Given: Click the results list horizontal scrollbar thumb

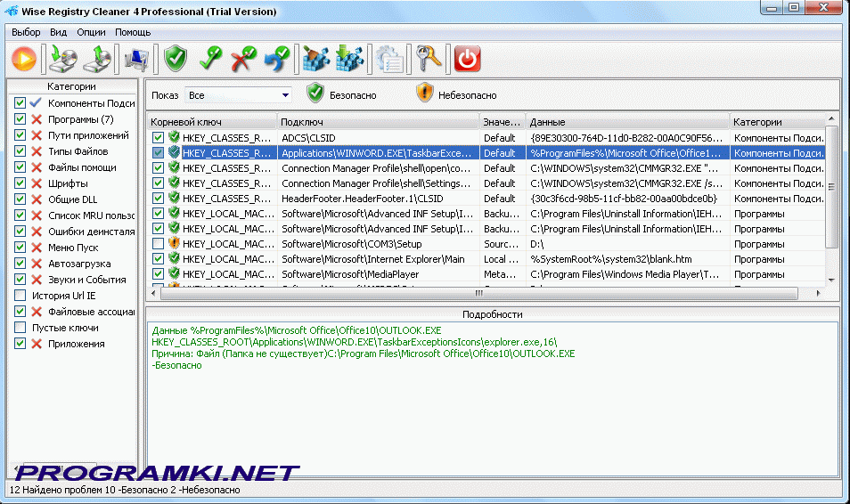Looking at the screenshot, I should pyautogui.click(x=479, y=293).
